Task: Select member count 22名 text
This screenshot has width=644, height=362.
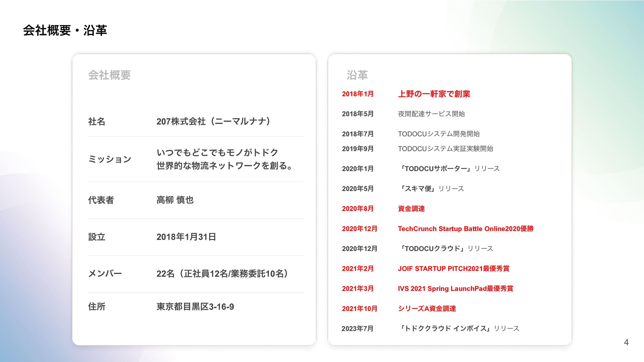Action: coord(222,274)
